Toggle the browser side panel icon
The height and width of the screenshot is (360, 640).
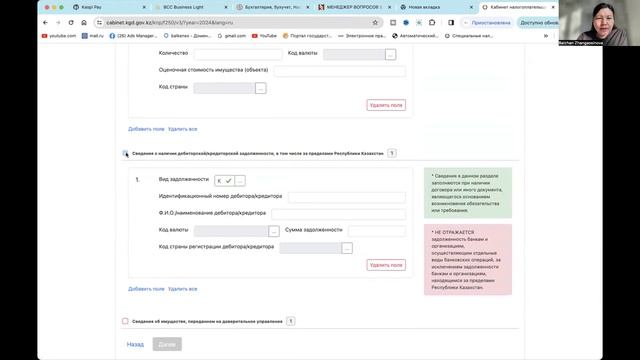click(x=451, y=23)
